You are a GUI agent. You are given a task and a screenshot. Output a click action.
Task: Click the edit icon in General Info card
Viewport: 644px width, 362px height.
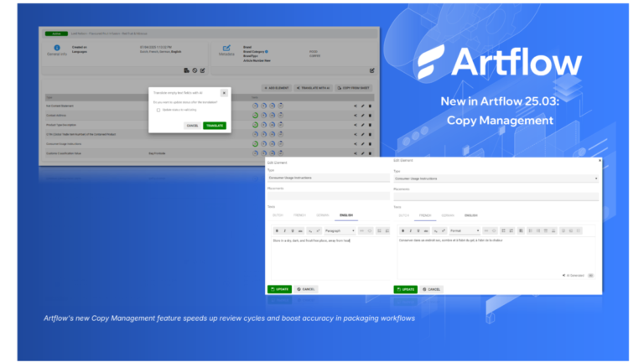coord(202,70)
